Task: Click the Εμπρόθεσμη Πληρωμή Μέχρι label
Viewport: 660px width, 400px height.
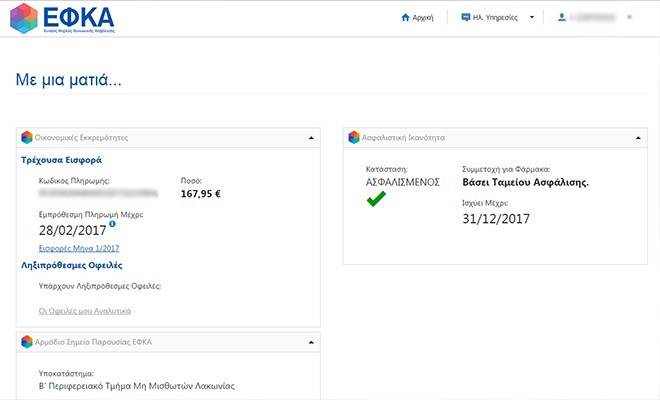Action: 91,215
